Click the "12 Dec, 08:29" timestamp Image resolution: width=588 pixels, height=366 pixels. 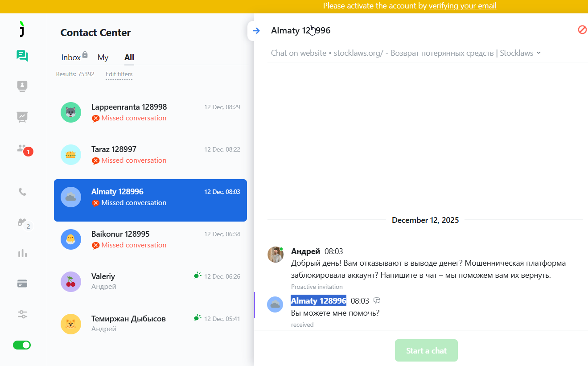222,107
